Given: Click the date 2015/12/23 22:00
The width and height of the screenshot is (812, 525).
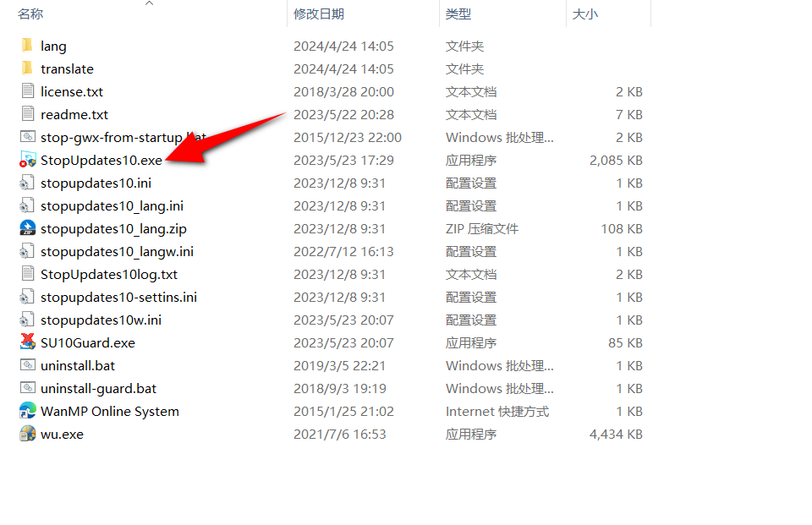Looking at the screenshot, I should coord(348,137).
